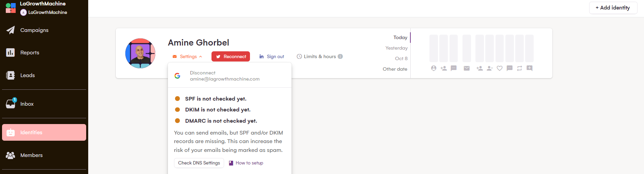The height and width of the screenshot is (174, 644).
Task: Click the red Twitter Reconnect button
Action: pos(231,56)
